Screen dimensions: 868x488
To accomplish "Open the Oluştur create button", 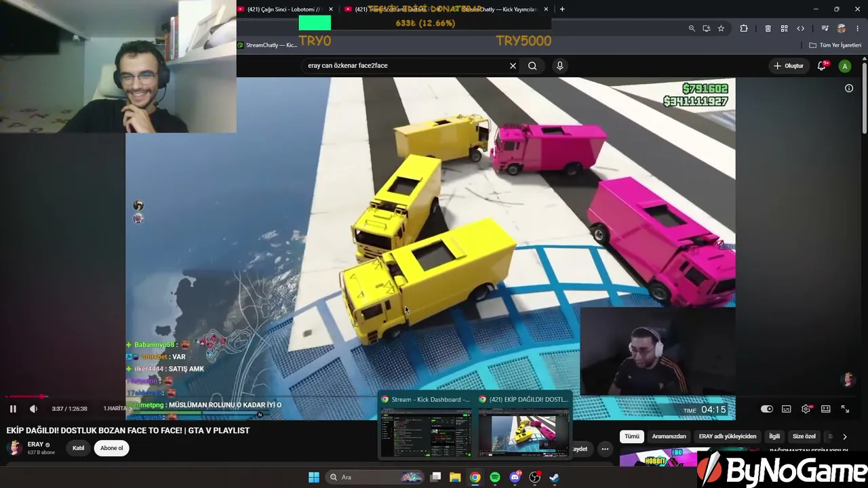I will (x=789, y=66).
